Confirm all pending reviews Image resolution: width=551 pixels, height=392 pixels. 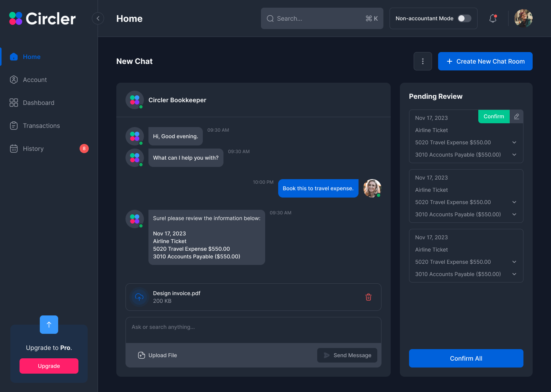(466, 358)
